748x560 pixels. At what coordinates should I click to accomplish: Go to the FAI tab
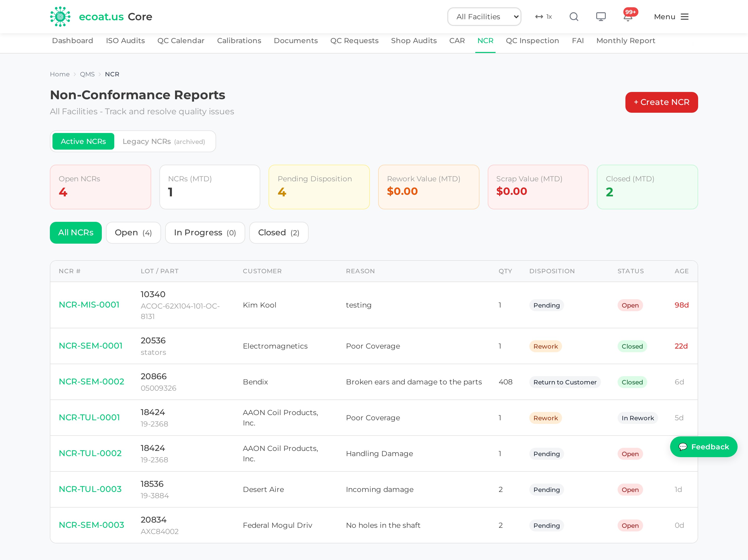point(578,41)
